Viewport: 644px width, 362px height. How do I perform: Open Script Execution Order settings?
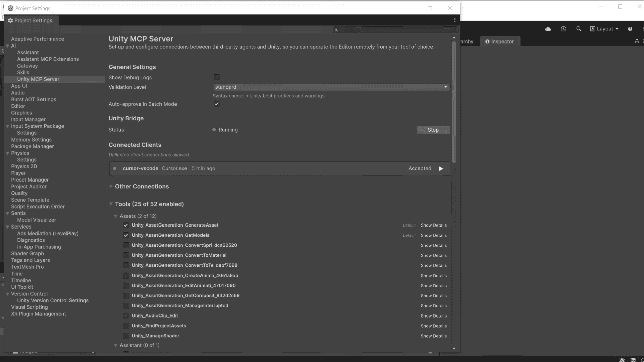tap(38, 207)
